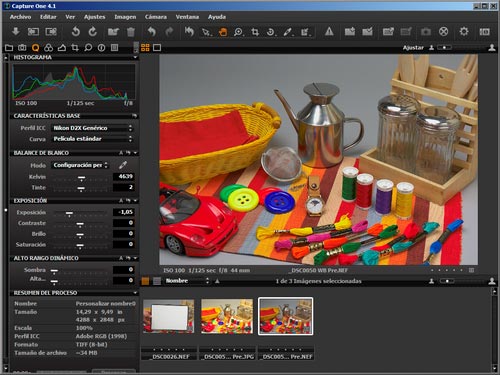Open the Exposure tool tab
The height and width of the screenshot is (375, 500).
pos(62,48)
